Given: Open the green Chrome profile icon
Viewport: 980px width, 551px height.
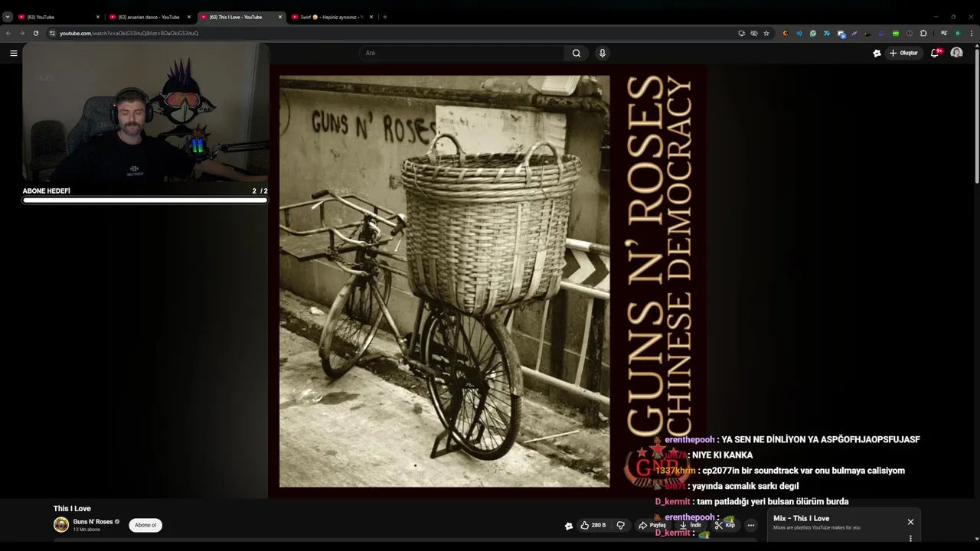Looking at the screenshot, I should (x=958, y=33).
